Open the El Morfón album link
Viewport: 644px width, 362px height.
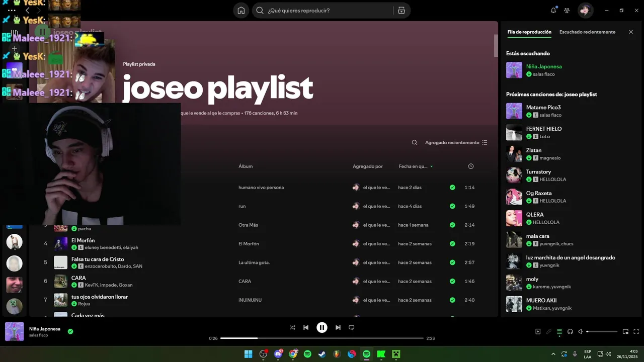[249, 244]
